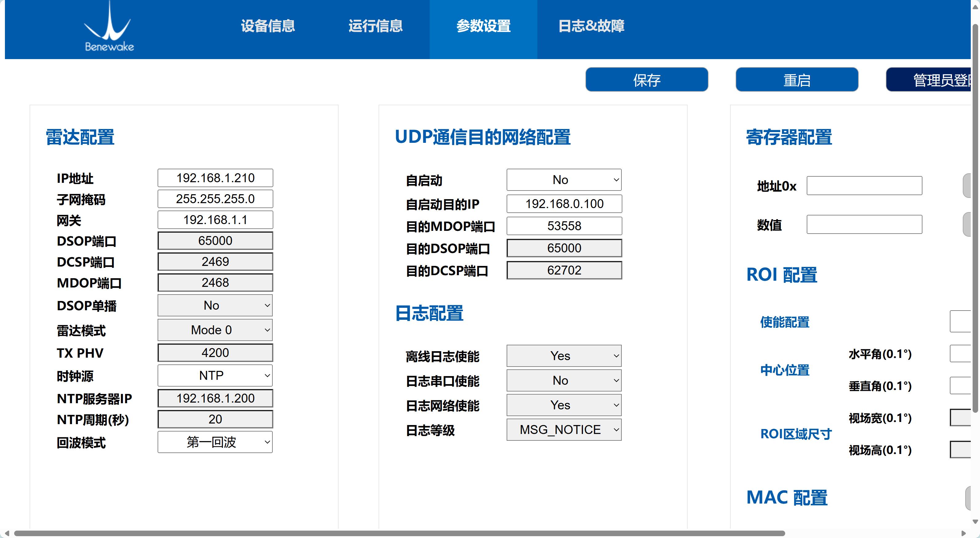The width and height of the screenshot is (980, 538).
Task: Click the scroll up arrow
Action: [975, 7]
